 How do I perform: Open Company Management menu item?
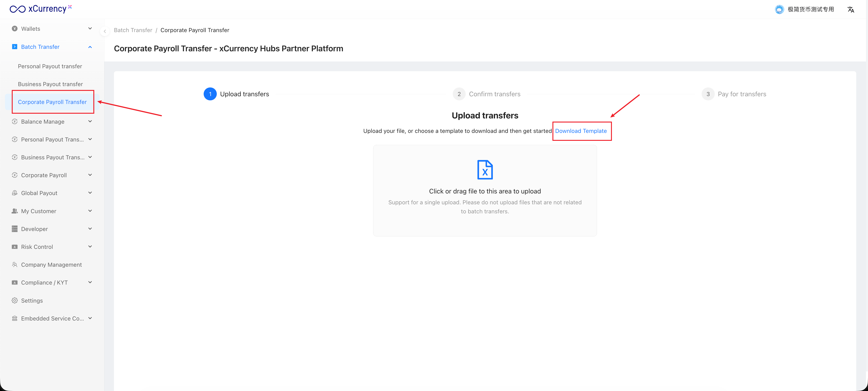[51, 265]
